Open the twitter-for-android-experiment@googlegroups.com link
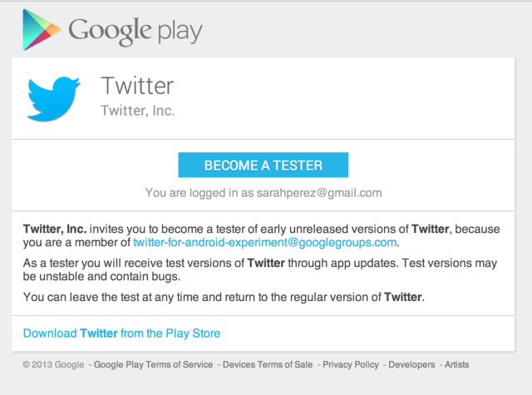The width and height of the screenshot is (532, 395). tap(265, 242)
